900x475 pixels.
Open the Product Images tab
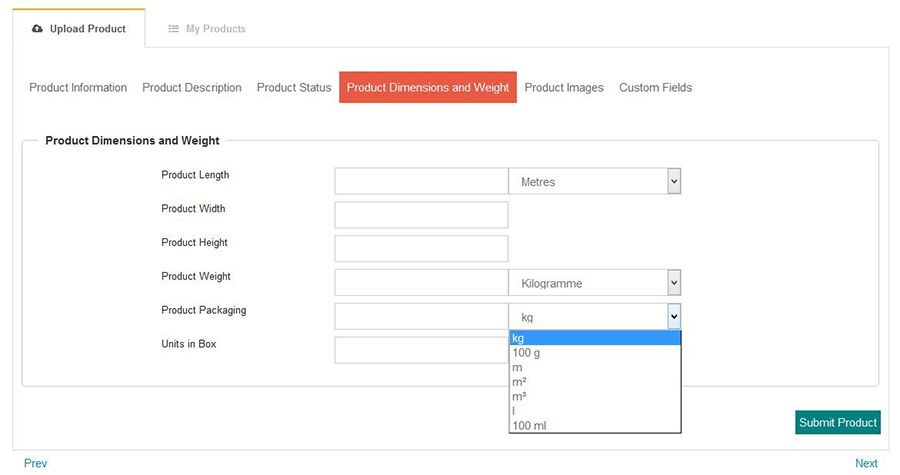[x=564, y=88]
